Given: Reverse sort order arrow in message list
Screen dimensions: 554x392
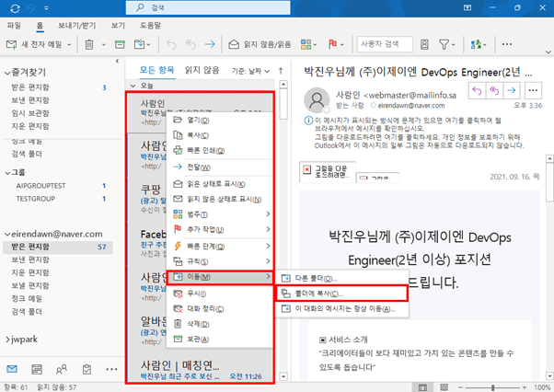Looking at the screenshot, I should point(281,71).
